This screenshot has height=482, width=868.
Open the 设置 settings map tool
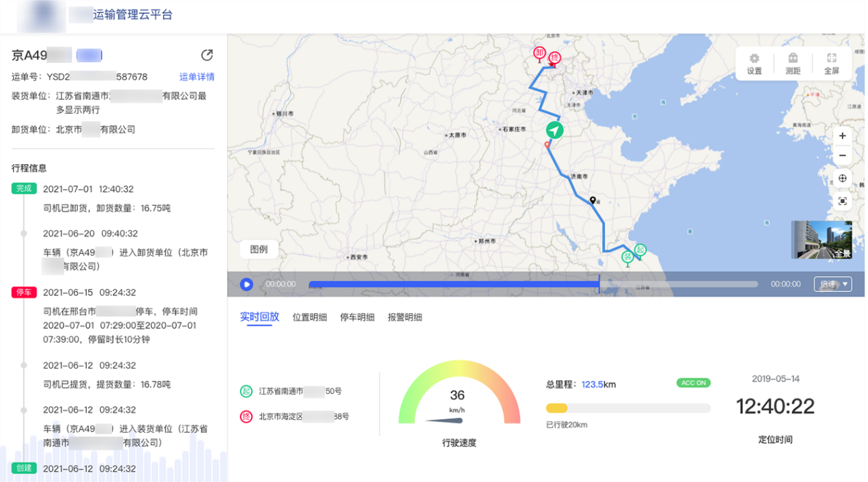pyautogui.click(x=754, y=64)
